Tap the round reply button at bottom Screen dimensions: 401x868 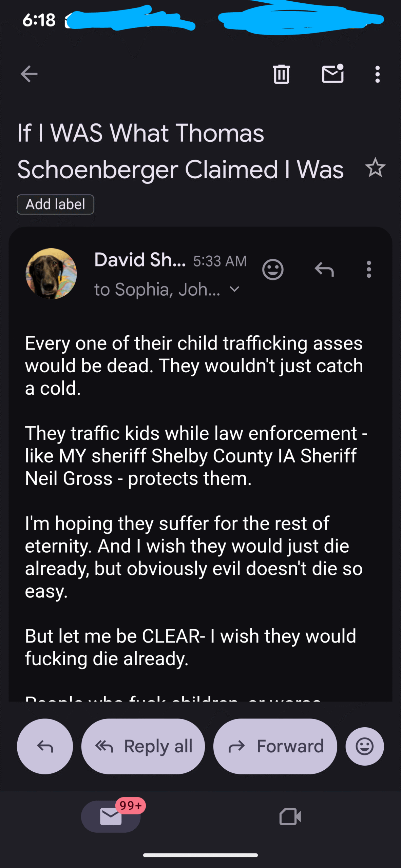45,746
